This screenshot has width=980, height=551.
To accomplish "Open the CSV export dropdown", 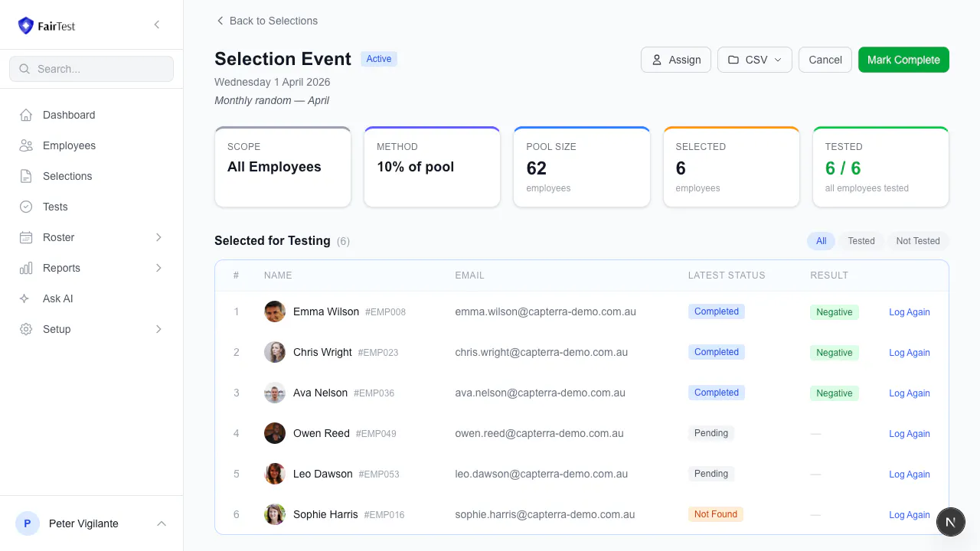I will (755, 60).
